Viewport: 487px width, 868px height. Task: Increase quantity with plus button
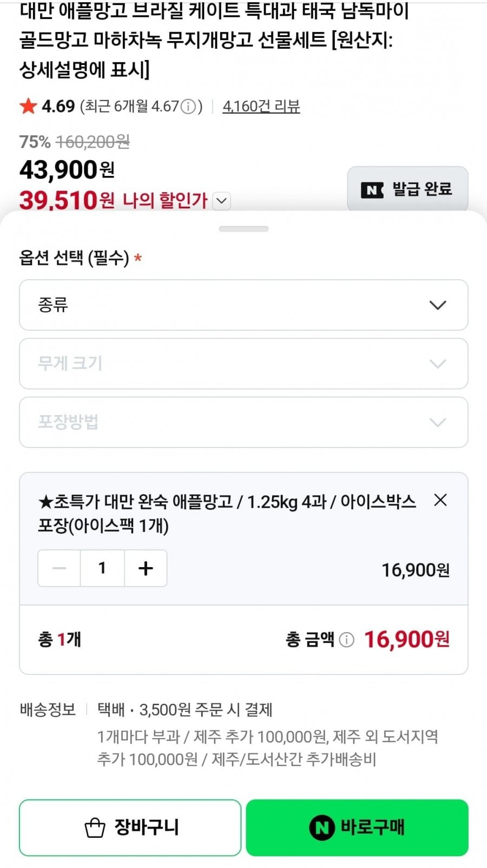[146, 568]
